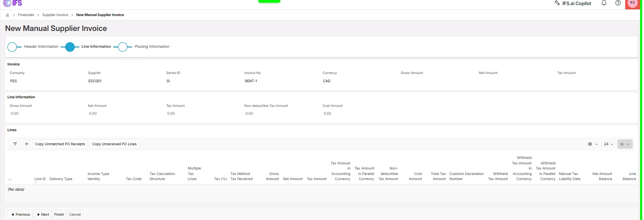Click the Finish button
The width and height of the screenshot is (644, 220).
tap(59, 215)
